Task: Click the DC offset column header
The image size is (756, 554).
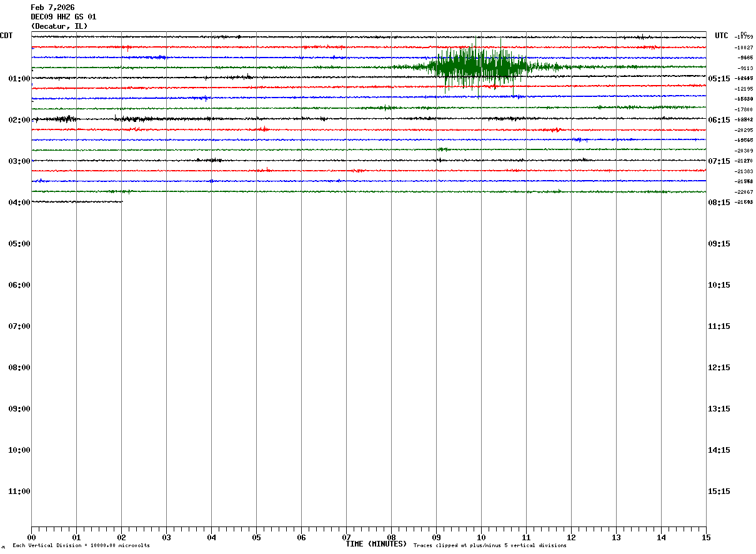Action: point(744,34)
